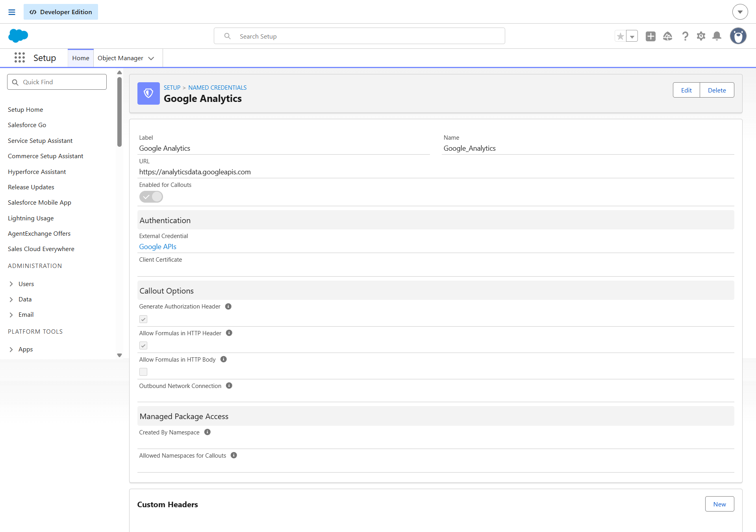The image size is (756, 532).
Task: Click the Named Credentials shield icon
Action: (x=148, y=93)
